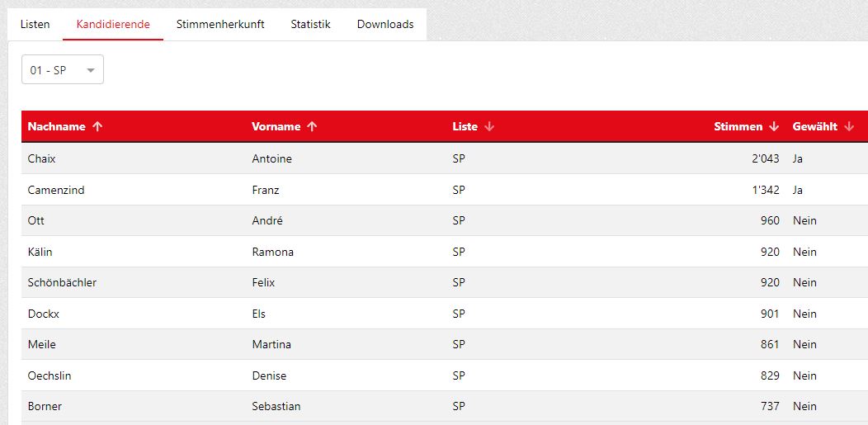868x425 pixels.
Task: Select vote count 737
Action: (770, 407)
